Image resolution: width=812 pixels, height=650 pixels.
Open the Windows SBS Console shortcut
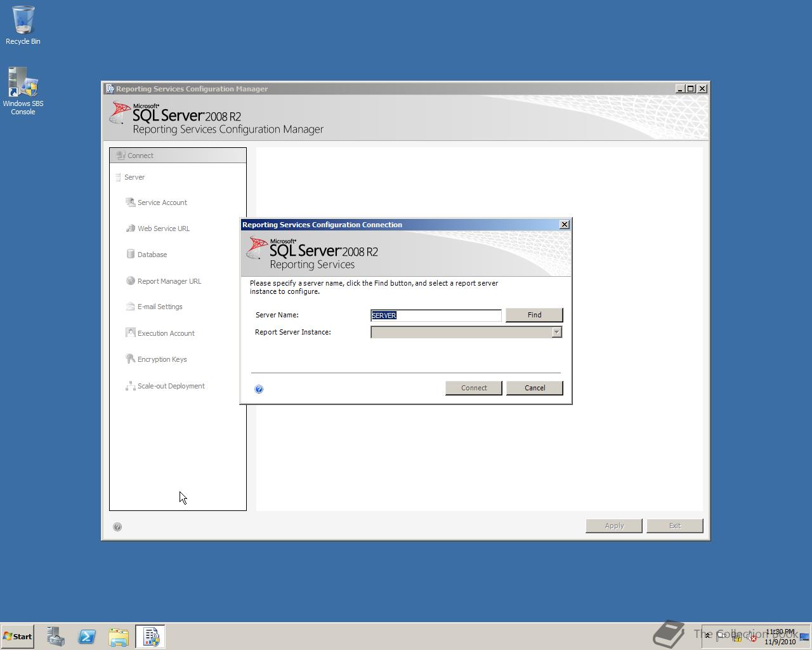coord(23,91)
